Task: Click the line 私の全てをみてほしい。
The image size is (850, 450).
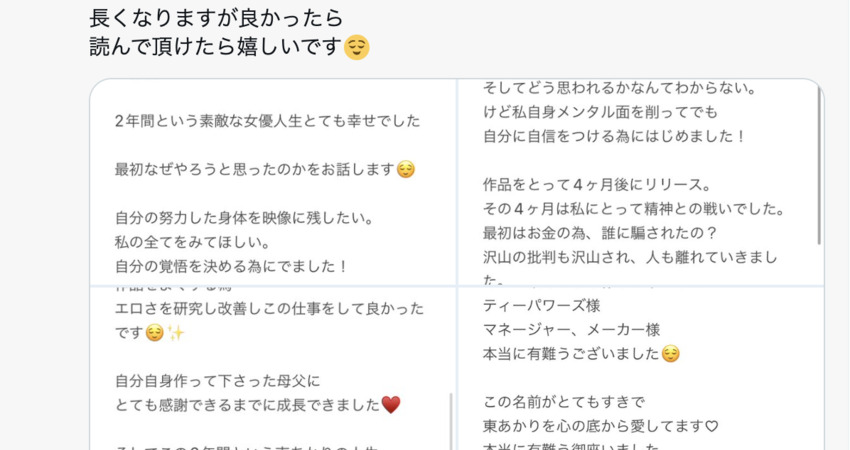Action: pyautogui.click(x=192, y=242)
